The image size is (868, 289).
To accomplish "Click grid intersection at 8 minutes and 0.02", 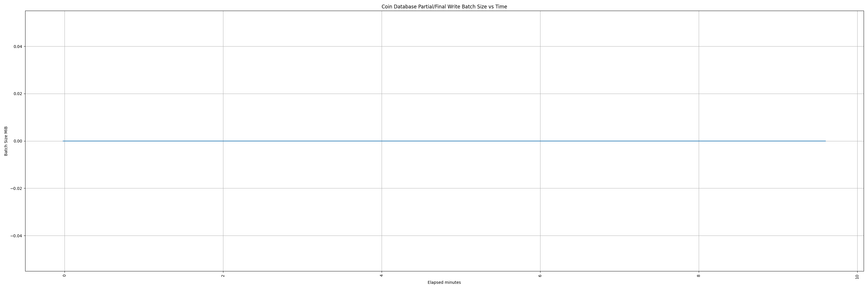I will (x=698, y=94).
